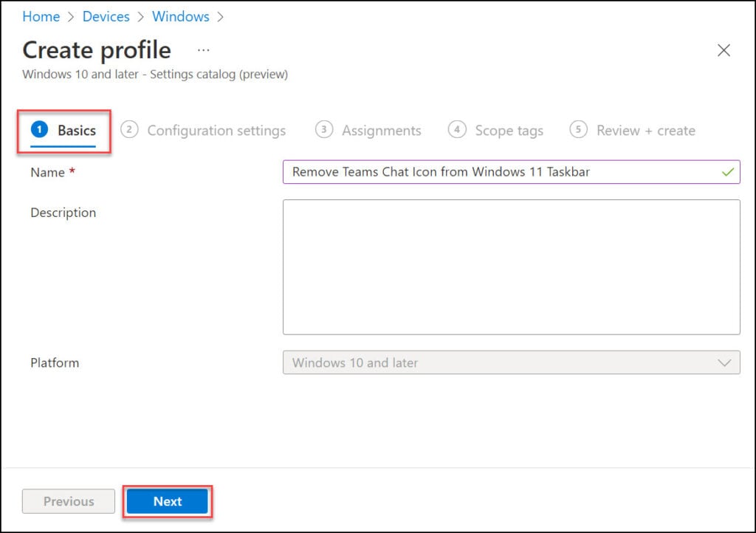Open the ellipsis more options menu
Viewport: 756px width, 533px height.
[x=204, y=50]
